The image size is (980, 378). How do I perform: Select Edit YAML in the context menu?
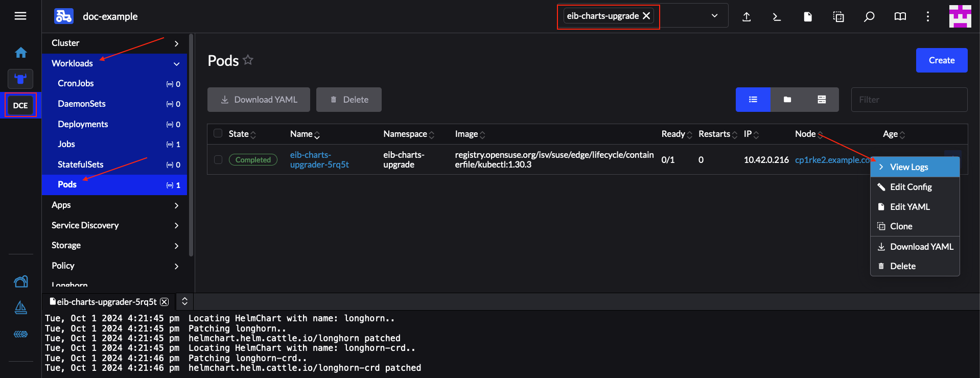coord(909,207)
